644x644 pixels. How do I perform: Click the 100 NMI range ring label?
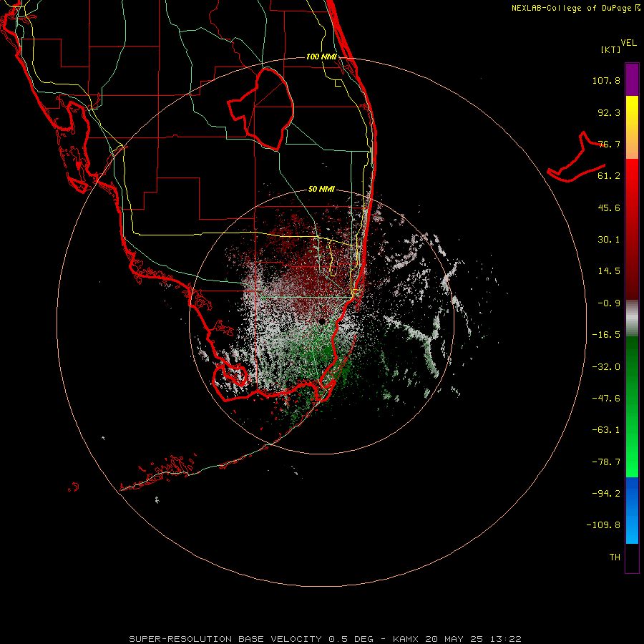[x=321, y=57]
